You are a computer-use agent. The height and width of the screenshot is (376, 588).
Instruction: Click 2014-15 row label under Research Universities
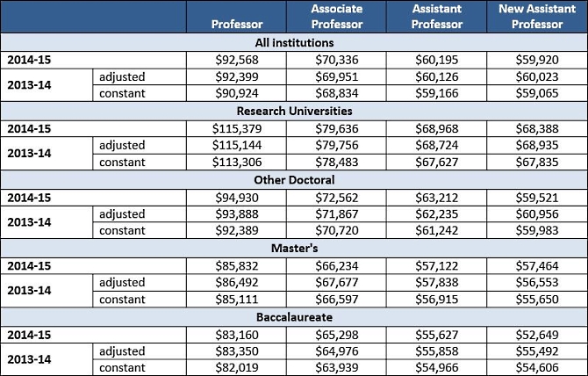[31, 128]
